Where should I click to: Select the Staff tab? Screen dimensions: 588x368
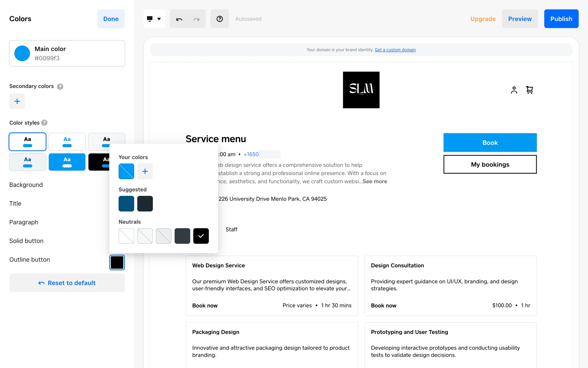click(x=231, y=229)
